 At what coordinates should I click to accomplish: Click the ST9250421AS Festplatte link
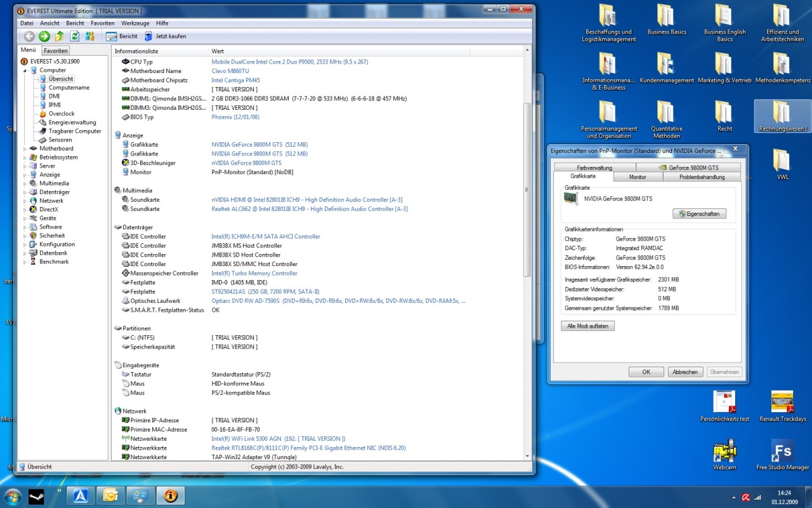(x=265, y=291)
